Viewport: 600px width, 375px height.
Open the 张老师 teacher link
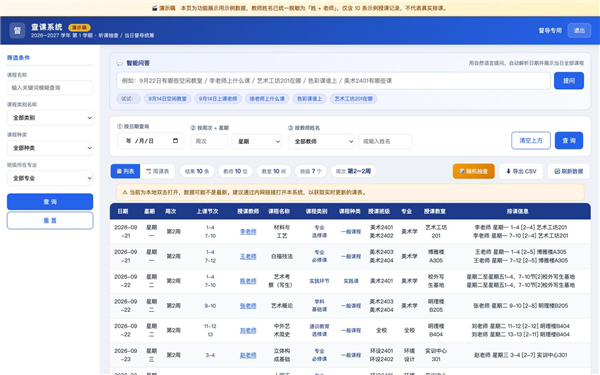point(248,306)
